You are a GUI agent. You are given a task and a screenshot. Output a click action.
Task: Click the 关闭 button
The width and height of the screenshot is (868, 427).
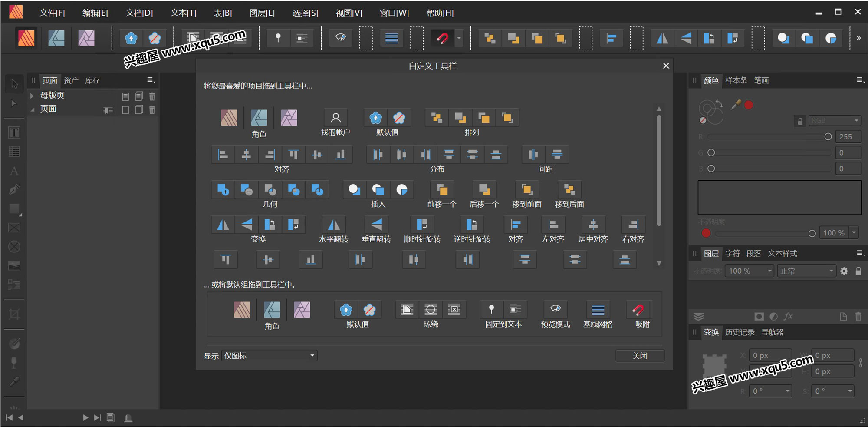640,356
